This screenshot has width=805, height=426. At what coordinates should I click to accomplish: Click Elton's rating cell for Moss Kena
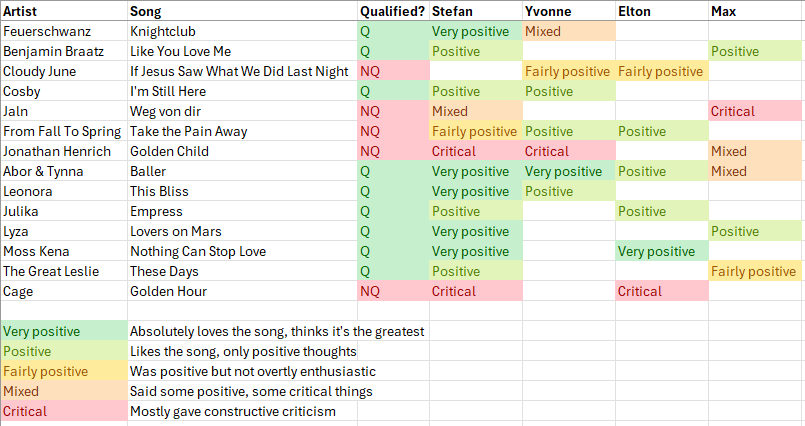(660, 251)
